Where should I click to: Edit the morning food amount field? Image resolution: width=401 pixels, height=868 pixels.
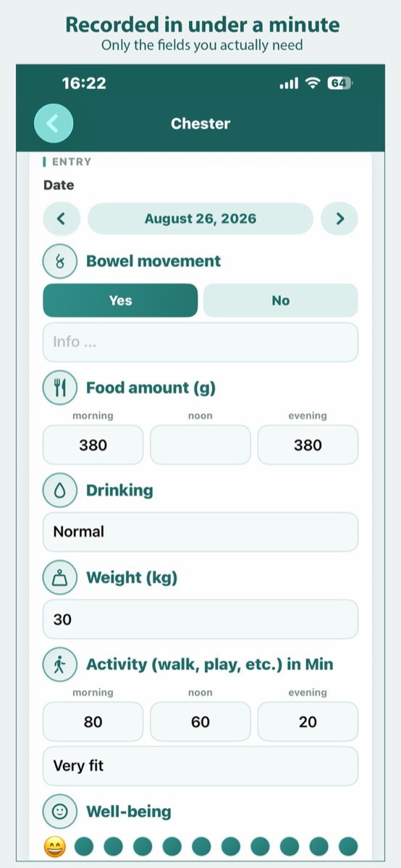point(93,445)
